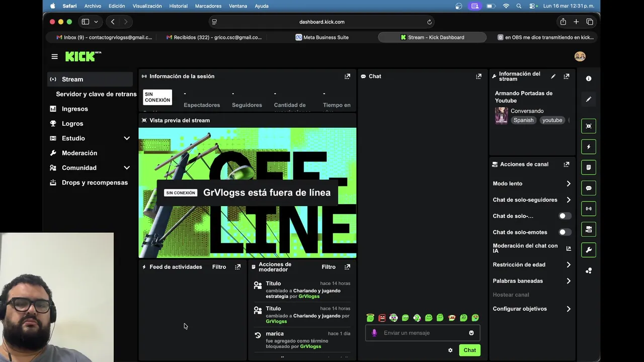The height and width of the screenshot is (362, 644).
Task: Open Moderación del chat con IA link
Action: pos(532,248)
